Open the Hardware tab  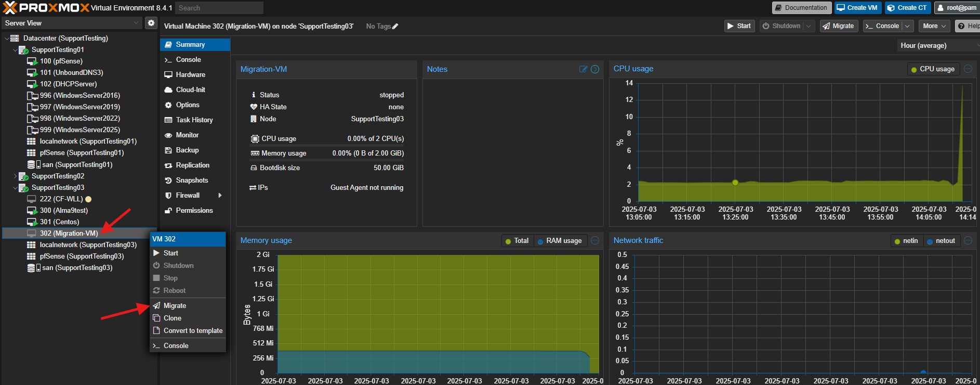click(x=195, y=75)
